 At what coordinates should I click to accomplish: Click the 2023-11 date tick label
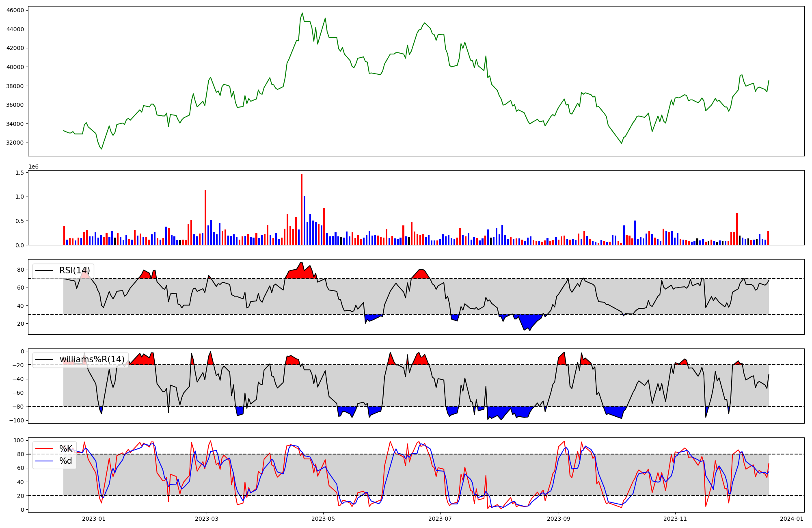(675, 519)
